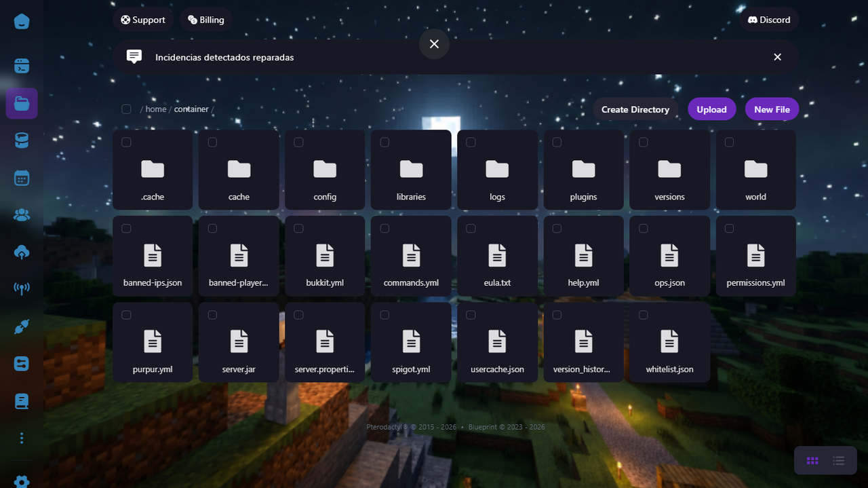Select the permissions.yml checkbox
This screenshot has height=488, width=868.
[x=729, y=229]
